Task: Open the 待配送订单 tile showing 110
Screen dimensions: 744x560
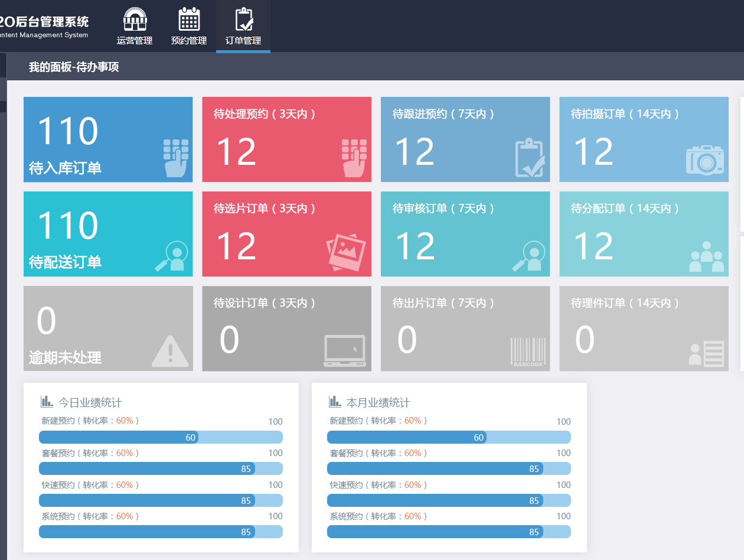Action: click(108, 234)
